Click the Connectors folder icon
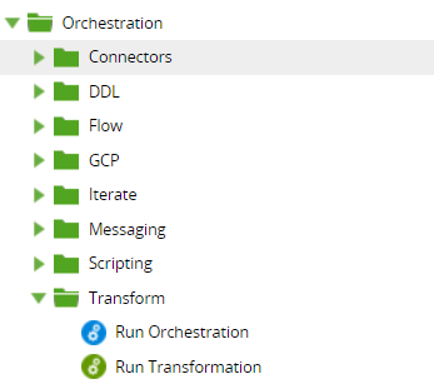This screenshot has height=385, width=435. 66,57
